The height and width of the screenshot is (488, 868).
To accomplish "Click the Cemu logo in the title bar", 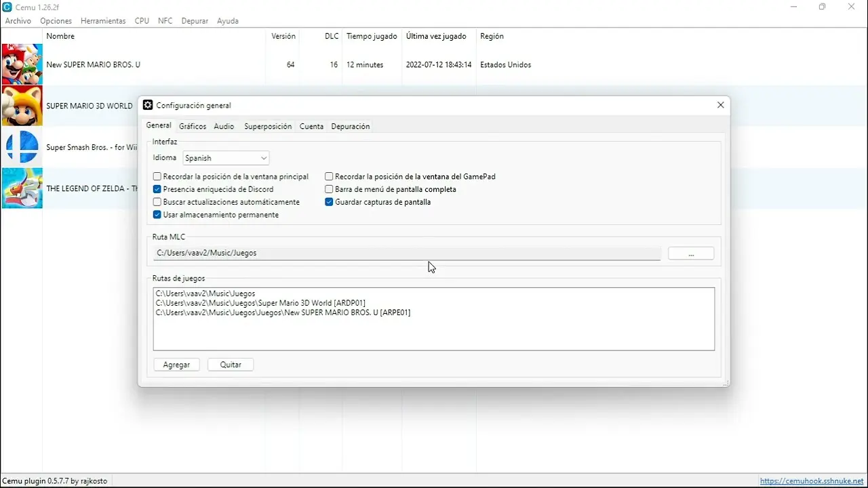I will pyautogui.click(x=7, y=7).
